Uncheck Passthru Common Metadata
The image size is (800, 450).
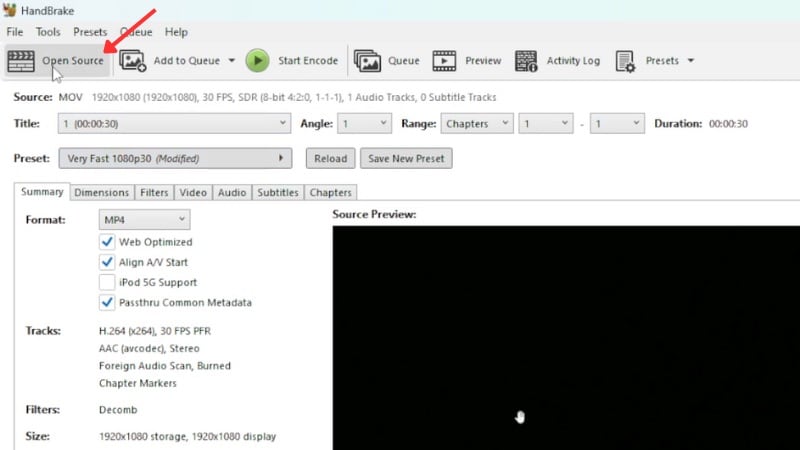[107, 303]
